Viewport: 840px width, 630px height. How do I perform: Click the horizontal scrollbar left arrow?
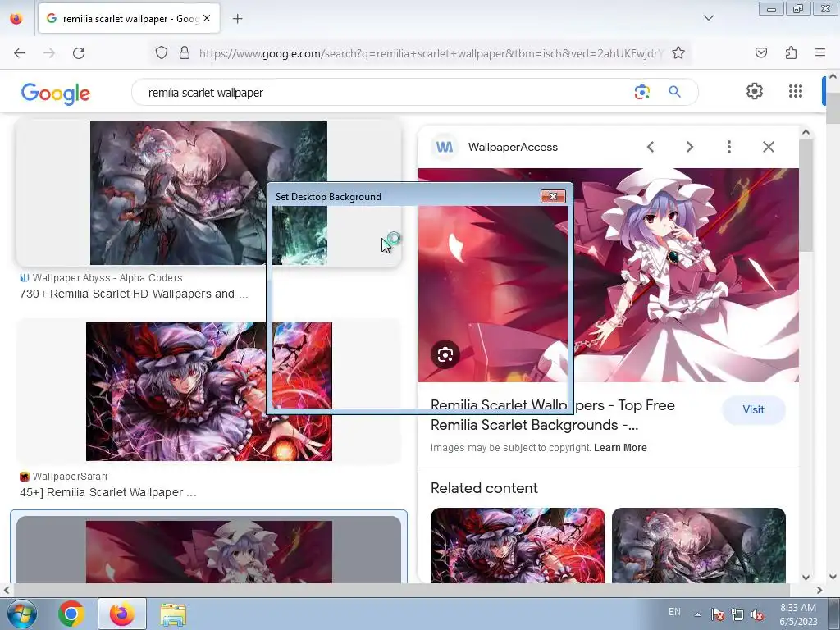tap(6, 590)
